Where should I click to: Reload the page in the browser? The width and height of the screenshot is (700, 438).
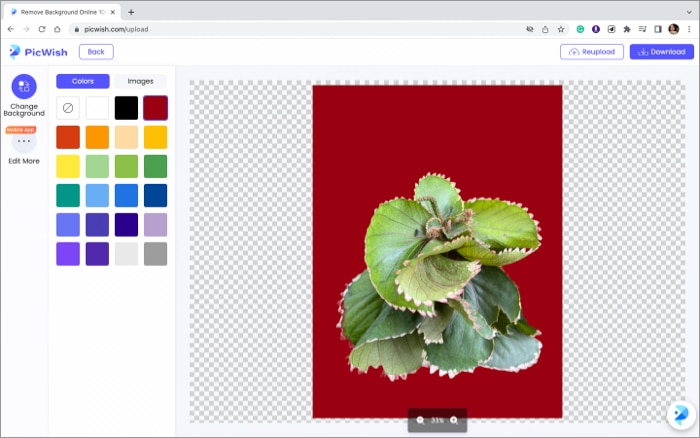pos(42,29)
